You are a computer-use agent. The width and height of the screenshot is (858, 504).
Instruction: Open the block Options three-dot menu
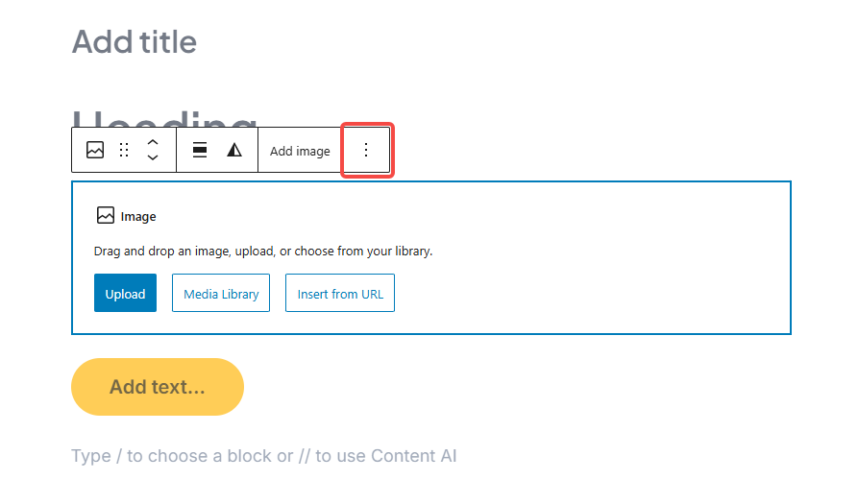coord(365,150)
